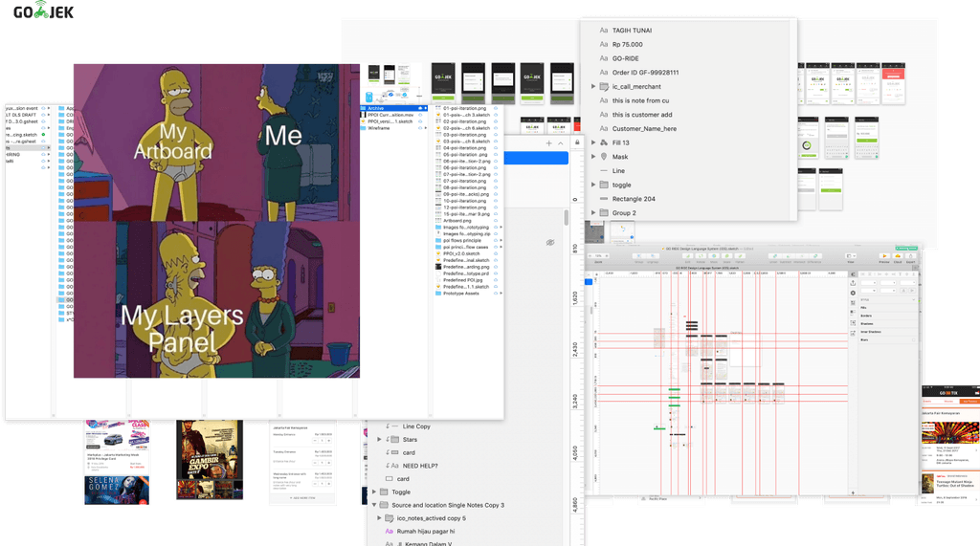Select the GO-RIDE text layer
This screenshot has width=980, height=546.
625,58
